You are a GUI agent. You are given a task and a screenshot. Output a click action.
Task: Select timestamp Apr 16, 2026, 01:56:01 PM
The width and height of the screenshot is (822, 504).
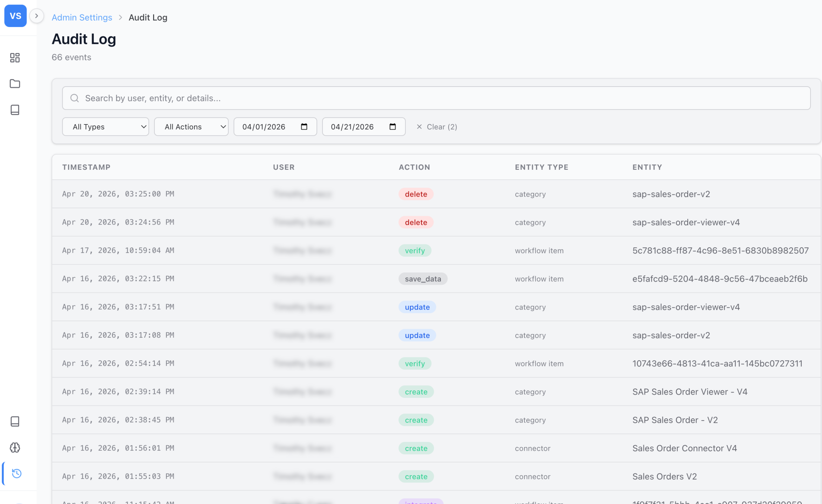click(x=118, y=448)
